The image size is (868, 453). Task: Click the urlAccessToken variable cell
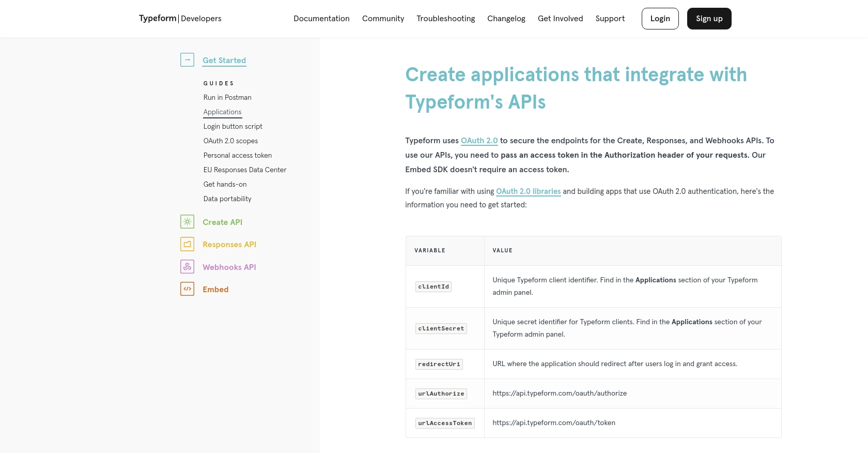point(445,423)
